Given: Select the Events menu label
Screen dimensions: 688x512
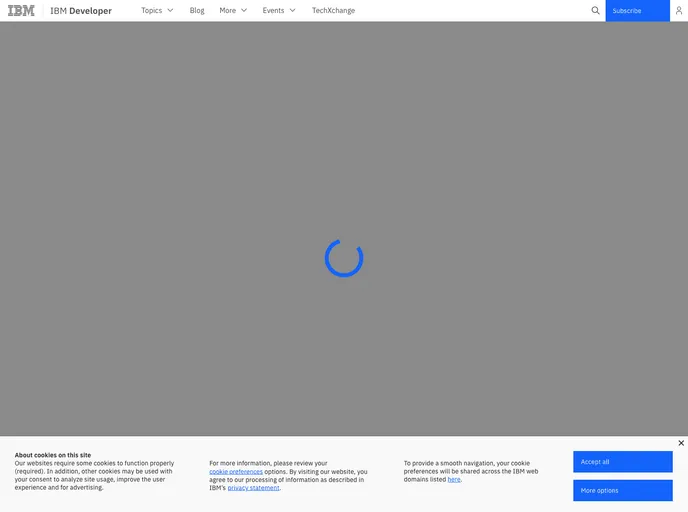Looking at the screenshot, I should [273, 11].
